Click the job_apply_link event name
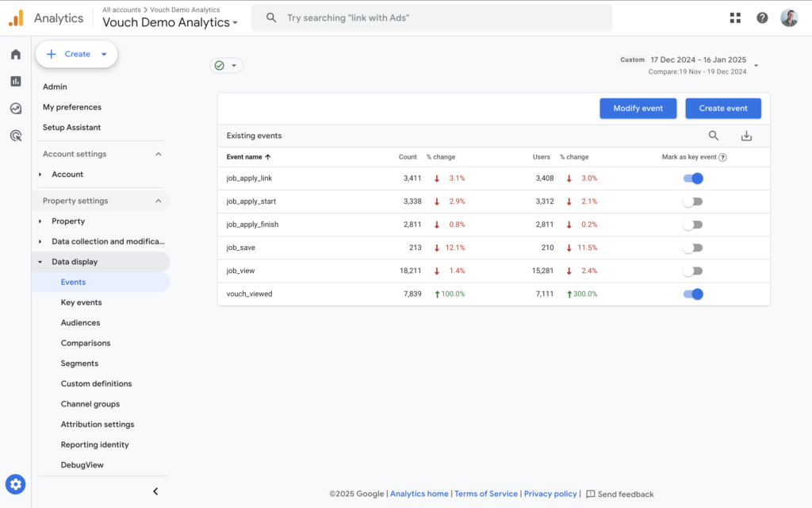This screenshot has height=508, width=812. click(x=249, y=179)
